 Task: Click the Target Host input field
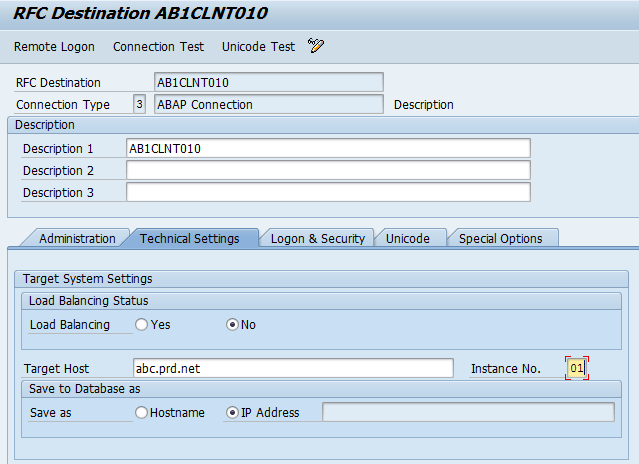coord(293,369)
